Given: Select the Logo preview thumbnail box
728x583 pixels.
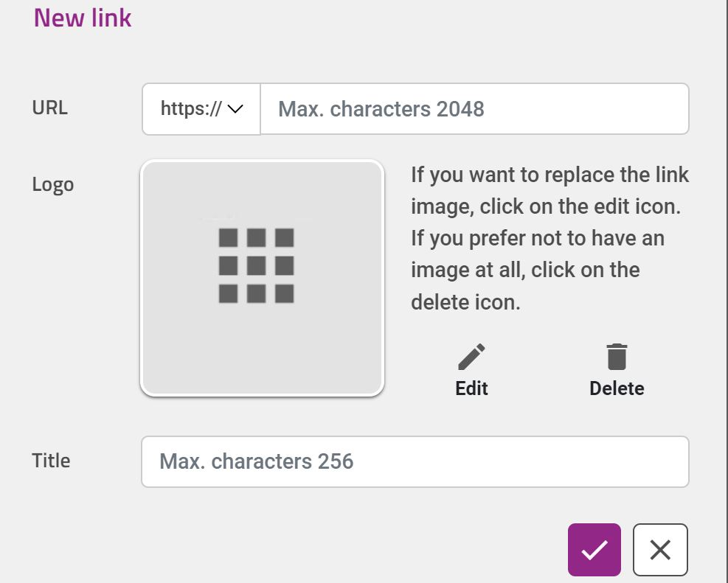Looking at the screenshot, I should pos(263,279).
